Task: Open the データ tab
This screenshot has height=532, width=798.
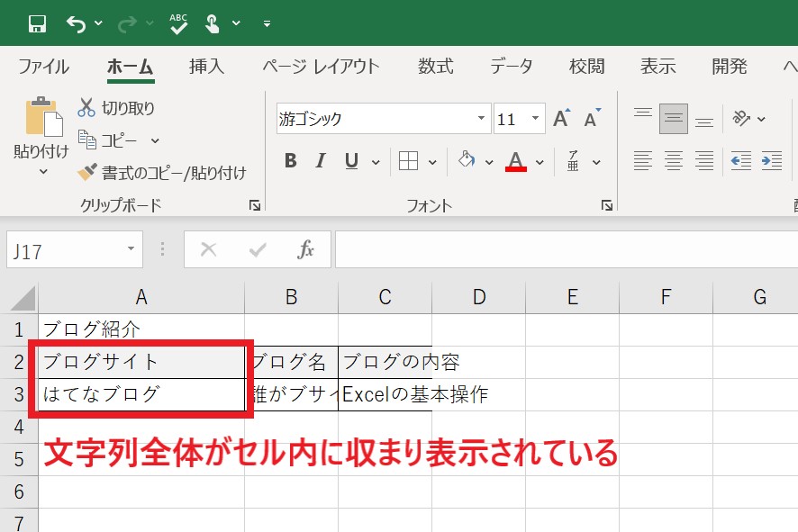Action: tap(512, 66)
